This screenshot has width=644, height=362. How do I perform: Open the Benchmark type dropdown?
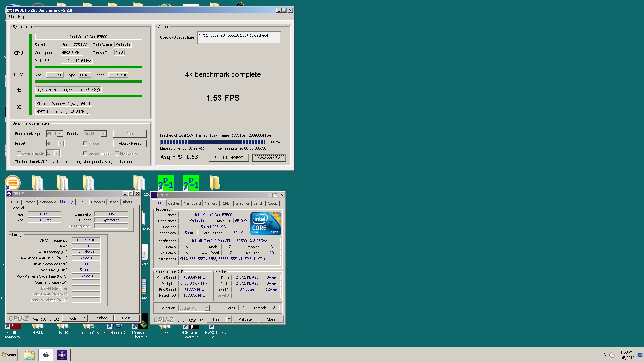[55, 134]
